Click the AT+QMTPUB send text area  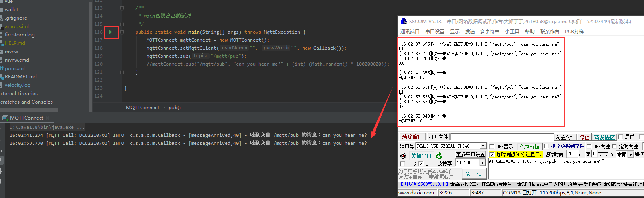click(566, 169)
